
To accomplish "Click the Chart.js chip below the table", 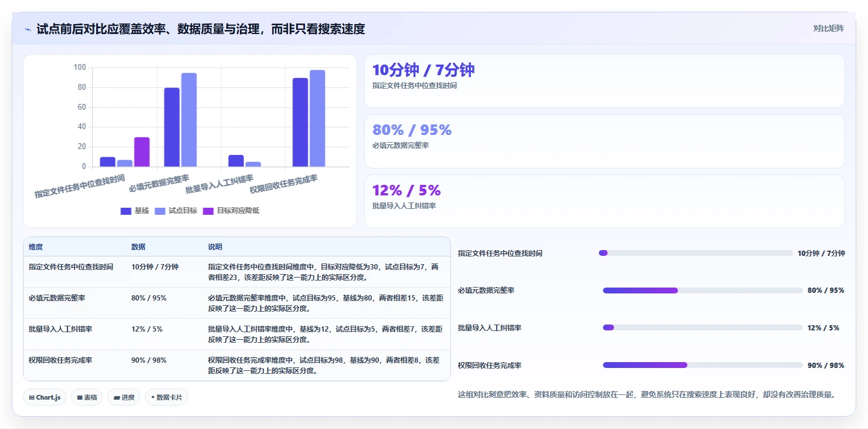I will coord(45,397).
